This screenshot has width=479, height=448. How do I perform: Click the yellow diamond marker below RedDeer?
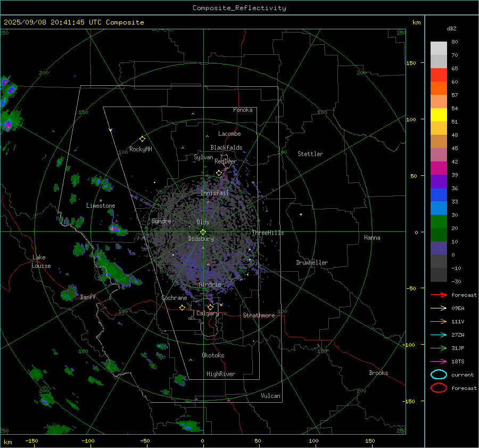pyautogui.click(x=219, y=173)
